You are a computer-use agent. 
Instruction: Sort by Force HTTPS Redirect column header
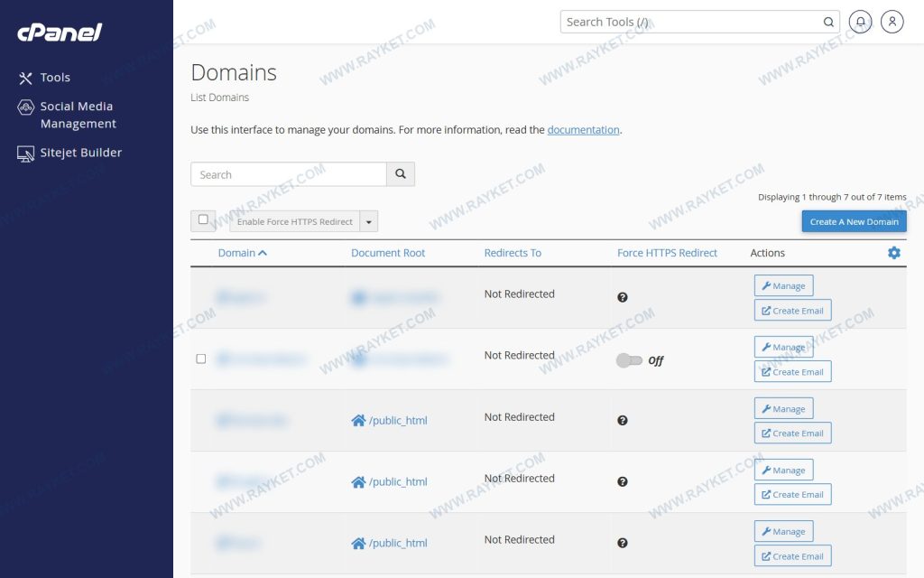[667, 253]
